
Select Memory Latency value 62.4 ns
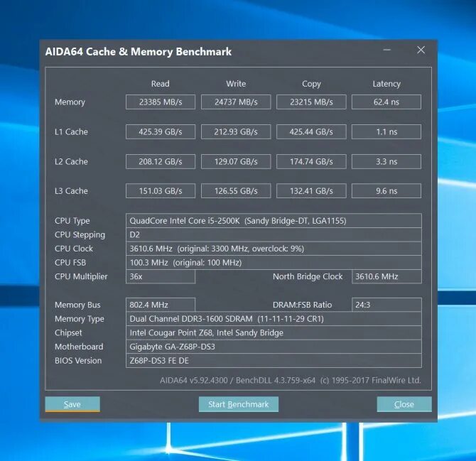[x=386, y=102]
